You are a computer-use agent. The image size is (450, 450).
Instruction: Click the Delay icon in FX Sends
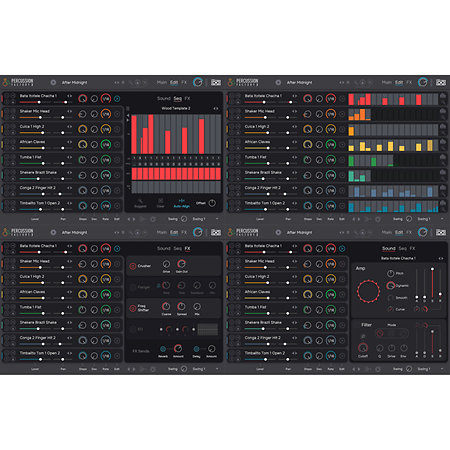[x=196, y=349]
